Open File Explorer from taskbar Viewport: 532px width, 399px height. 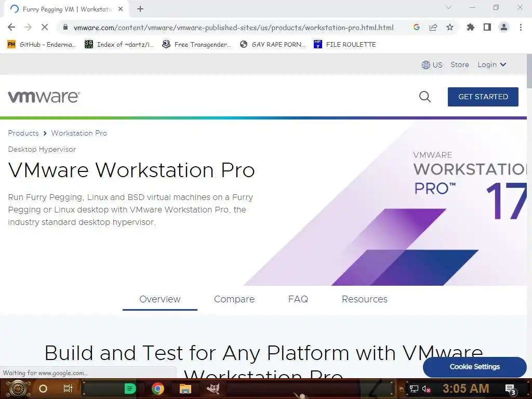[x=185, y=389]
